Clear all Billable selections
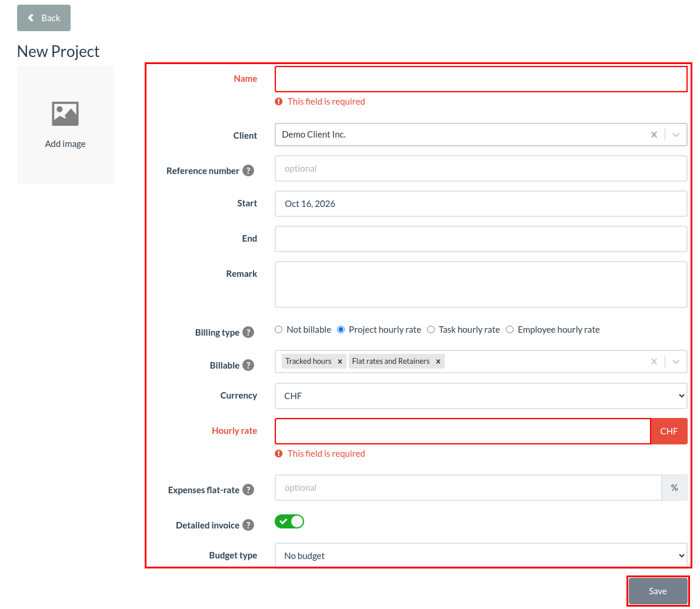Screen dimensions: 700x609 tap(654, 362)
